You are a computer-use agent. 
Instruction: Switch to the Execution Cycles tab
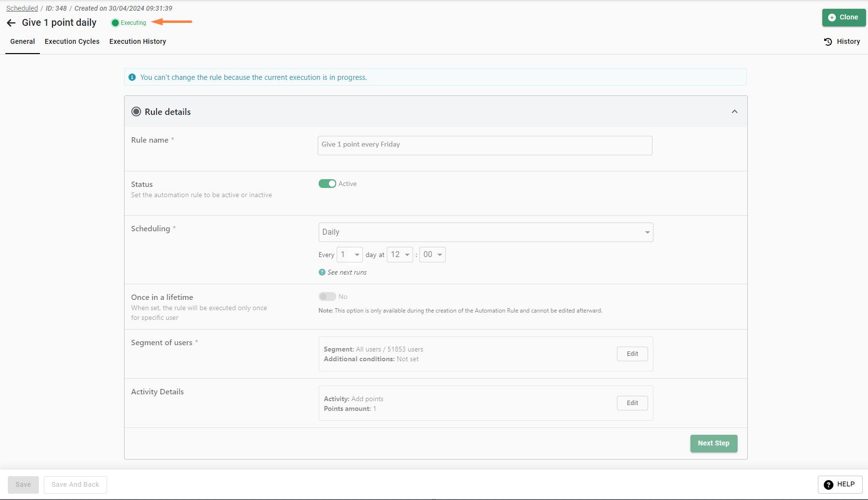pos(72,42)
